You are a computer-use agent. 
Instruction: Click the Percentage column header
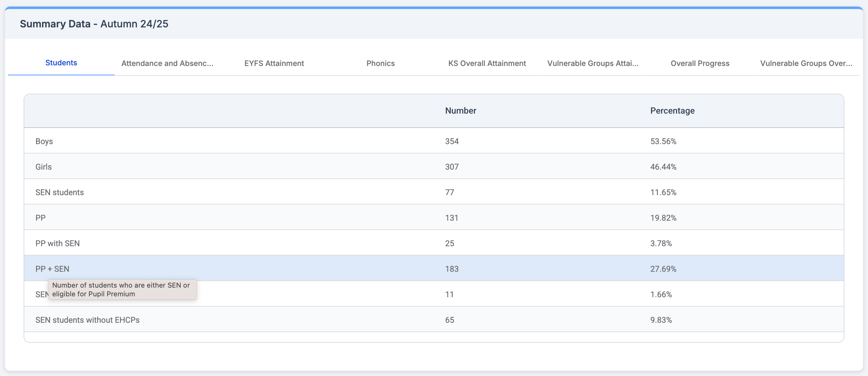pos(672,110)
